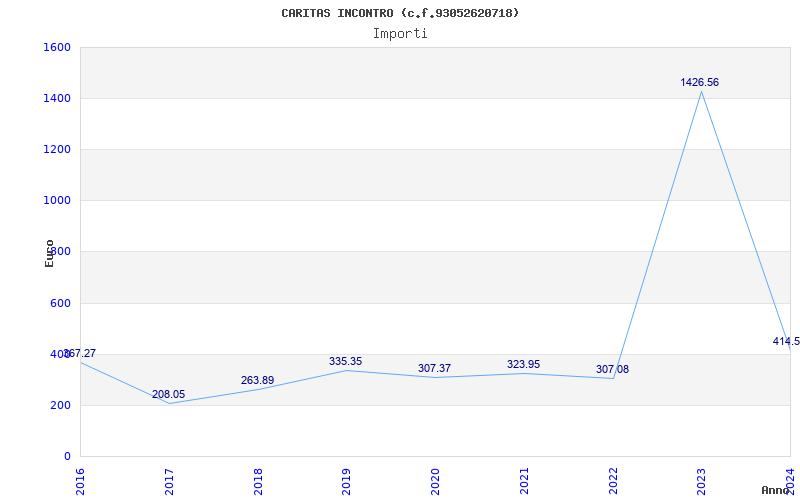Click the 323.95 data label

point(523,364)
